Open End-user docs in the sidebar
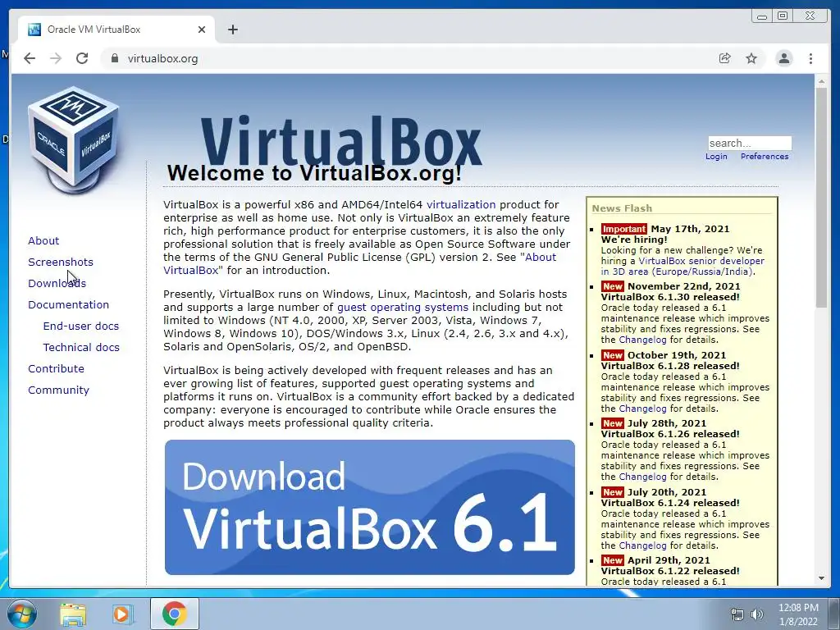840x630 pixels. [81, 326]
